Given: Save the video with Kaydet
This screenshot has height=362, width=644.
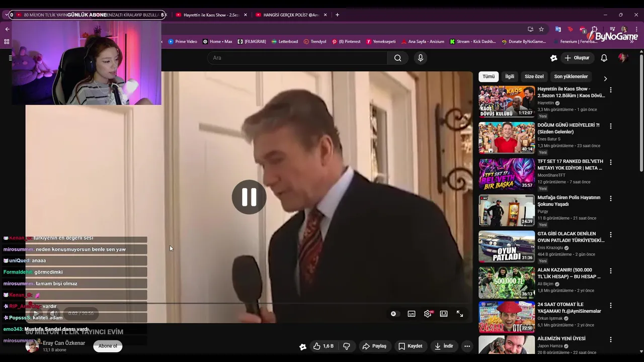Looking at the screenshot, I should 411,346.
